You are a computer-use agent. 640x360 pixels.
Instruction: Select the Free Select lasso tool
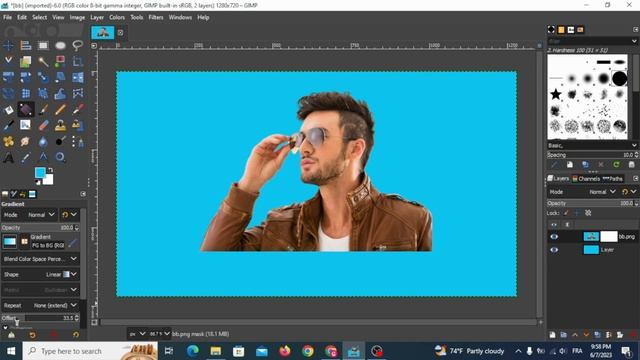click(78, 45)
